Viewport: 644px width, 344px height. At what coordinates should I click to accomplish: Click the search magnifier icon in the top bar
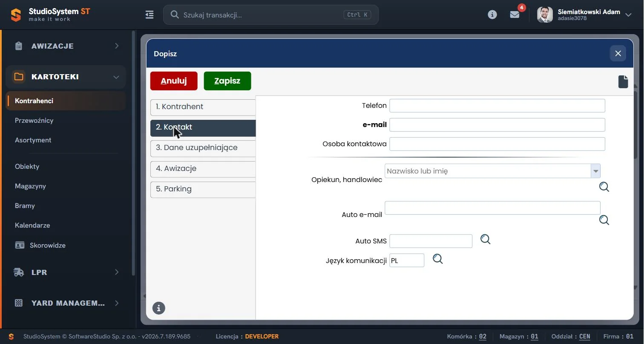coord(175,15)
